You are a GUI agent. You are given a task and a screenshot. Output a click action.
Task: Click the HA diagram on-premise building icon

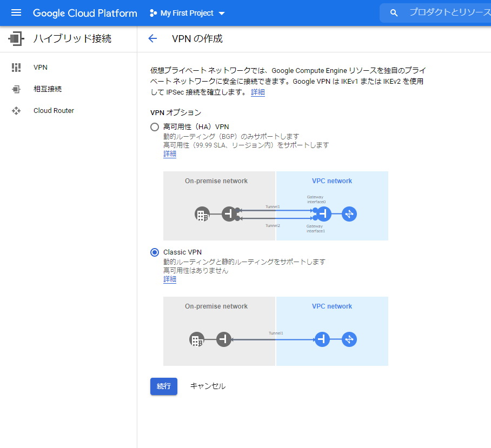202,215
